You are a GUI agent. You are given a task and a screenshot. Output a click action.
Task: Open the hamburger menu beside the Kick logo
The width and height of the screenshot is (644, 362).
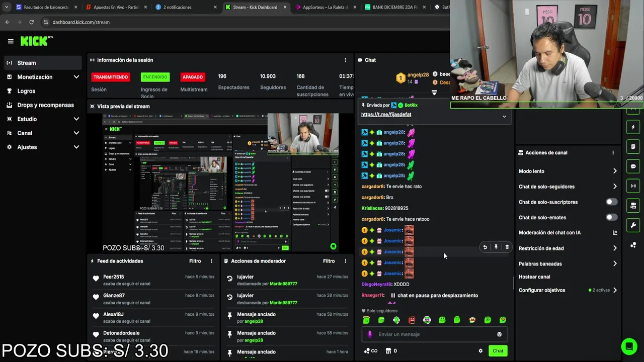click(11, 41)
